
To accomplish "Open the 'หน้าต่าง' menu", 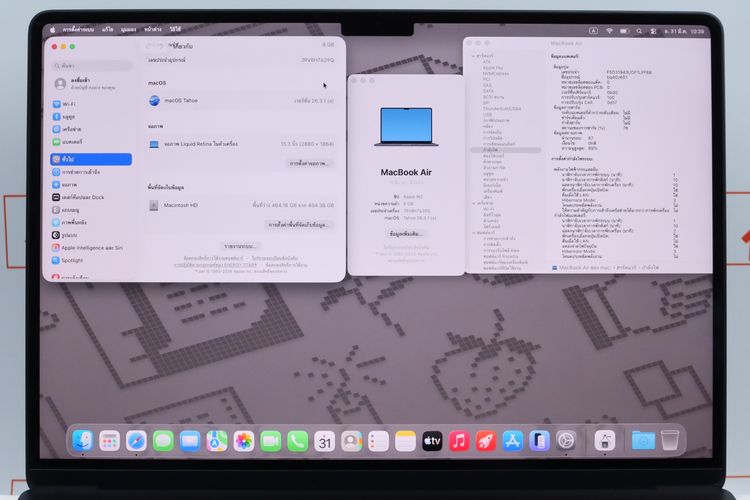I will [153, 30].
